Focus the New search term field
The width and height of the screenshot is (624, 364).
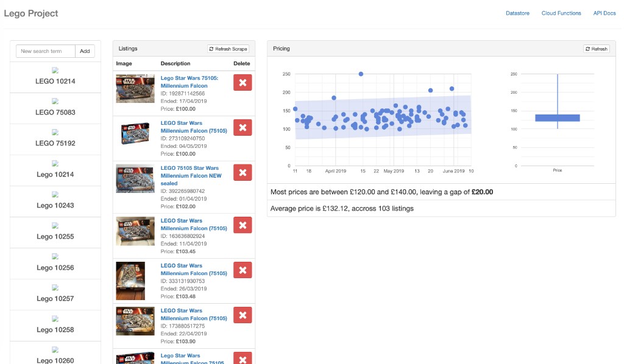pyautogui.click(x=45, y=51)
